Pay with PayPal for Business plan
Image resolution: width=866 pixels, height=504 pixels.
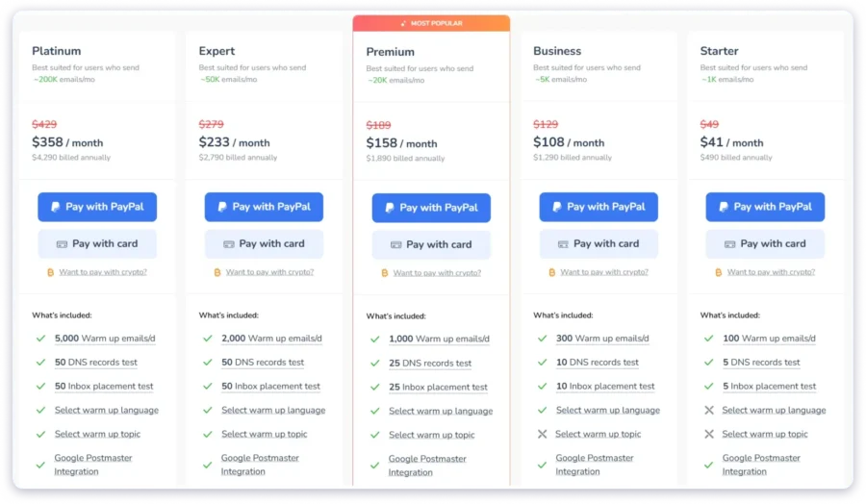tap(599, 207)
